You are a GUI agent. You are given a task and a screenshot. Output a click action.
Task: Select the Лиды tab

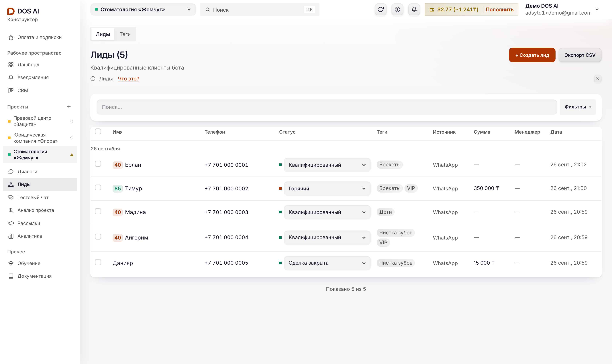103,34
